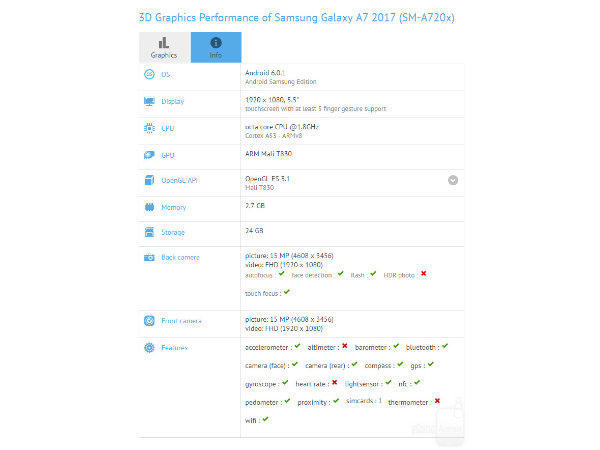Click the green check beside nfc

pyautogui.click(x=417, y=382)
